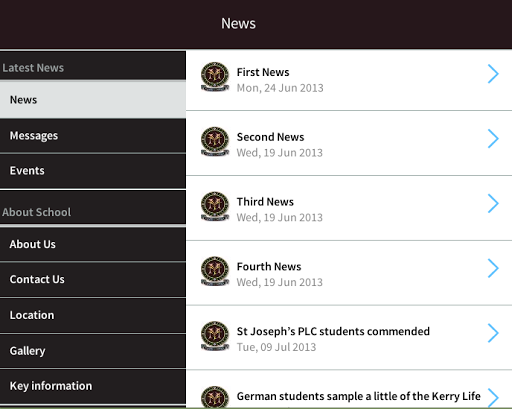Click the school crest beside First News

tap(215, 77)
